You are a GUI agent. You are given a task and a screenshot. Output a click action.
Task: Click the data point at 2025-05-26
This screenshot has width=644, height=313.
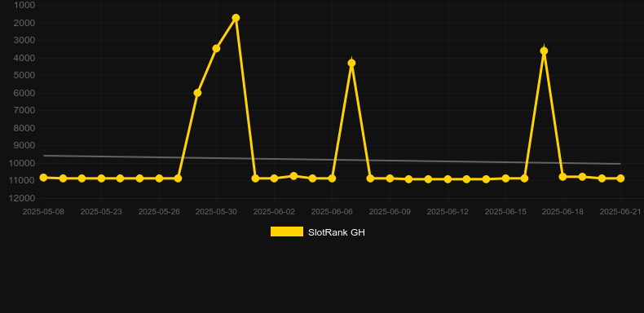coord(159,179)
